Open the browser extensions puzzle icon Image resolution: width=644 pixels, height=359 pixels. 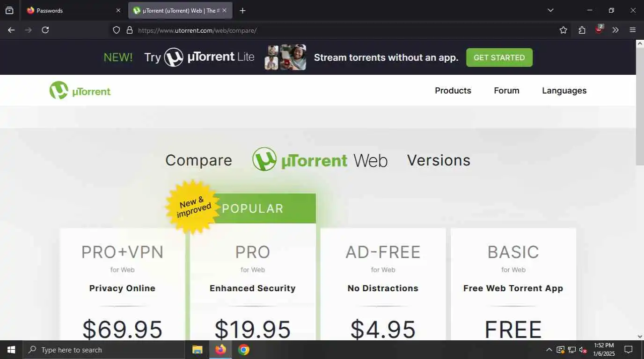(582, 30)
